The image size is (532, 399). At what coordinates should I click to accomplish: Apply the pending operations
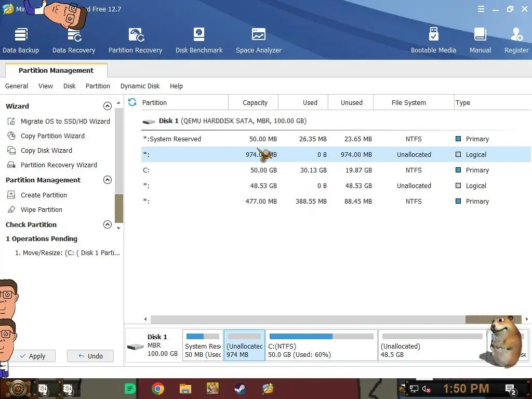pos(32,356)
